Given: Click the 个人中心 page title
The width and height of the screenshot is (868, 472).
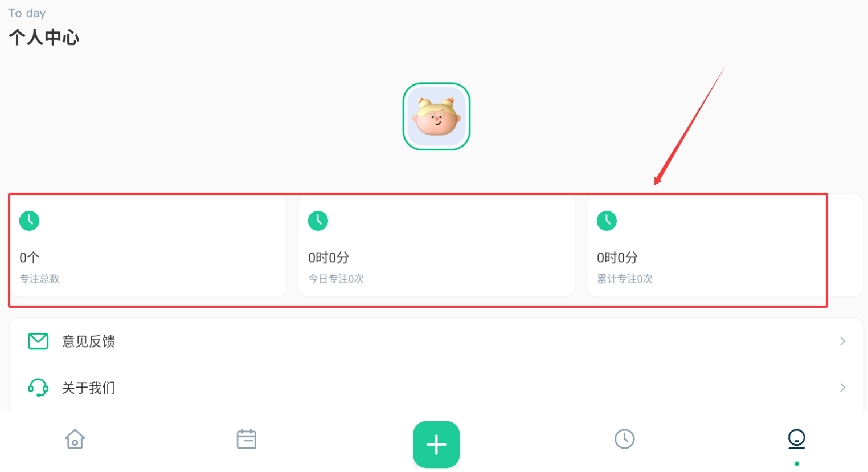Looking at the screenshot, I should click(x=44, y=38).
